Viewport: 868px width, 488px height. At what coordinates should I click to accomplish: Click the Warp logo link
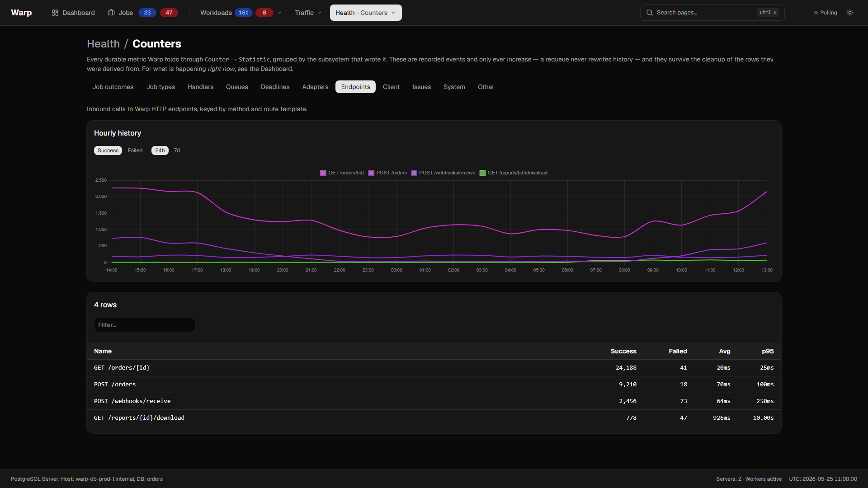point(21,13)
